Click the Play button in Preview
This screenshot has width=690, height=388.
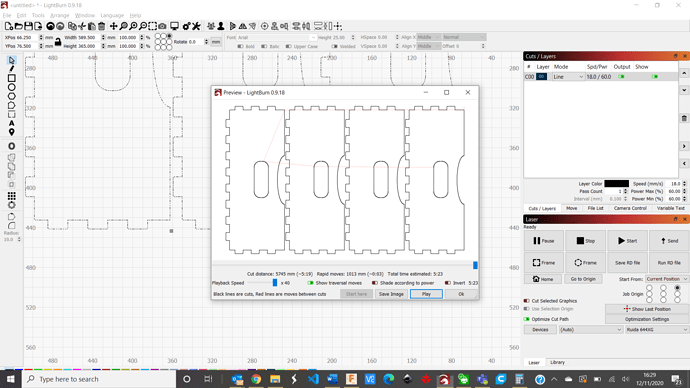[x=426, y=294]
